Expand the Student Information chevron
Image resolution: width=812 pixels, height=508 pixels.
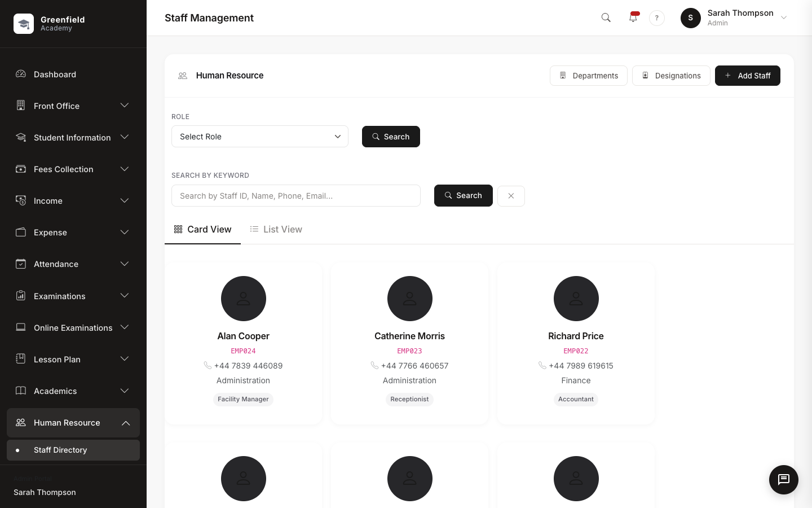point(125,137)
